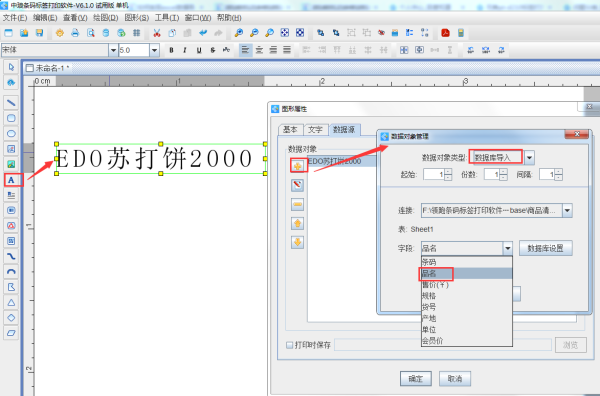Select the EDO苏打饼2000 text object on canvas
The image size is (600, 396).
pyautogui.click(x=161, y=159)
